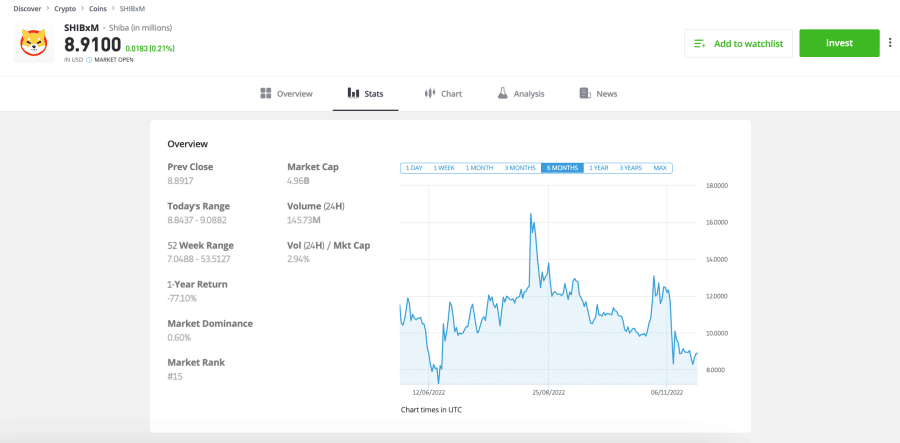
Task: Click the Chart candlestick icon
Action: pos(429,94)
